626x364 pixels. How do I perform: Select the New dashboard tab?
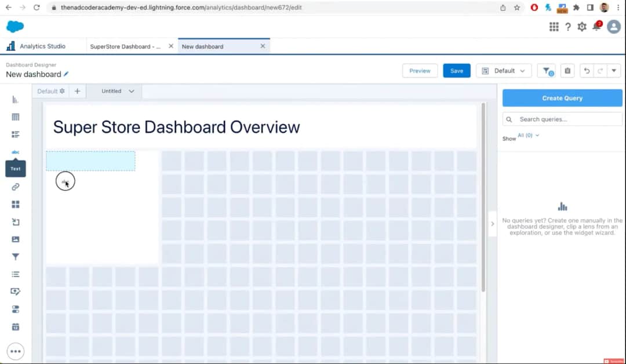pyautogui.click(x=203, y=47)
